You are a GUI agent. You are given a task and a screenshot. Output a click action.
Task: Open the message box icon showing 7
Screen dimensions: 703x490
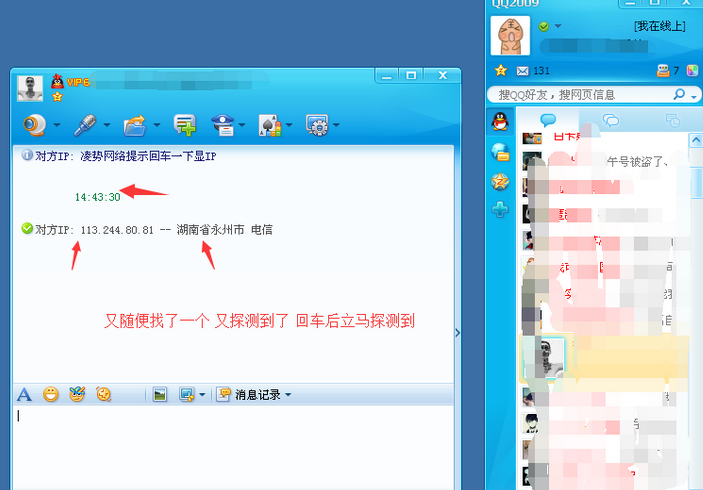pyautogui.click(x=663, y=71)
